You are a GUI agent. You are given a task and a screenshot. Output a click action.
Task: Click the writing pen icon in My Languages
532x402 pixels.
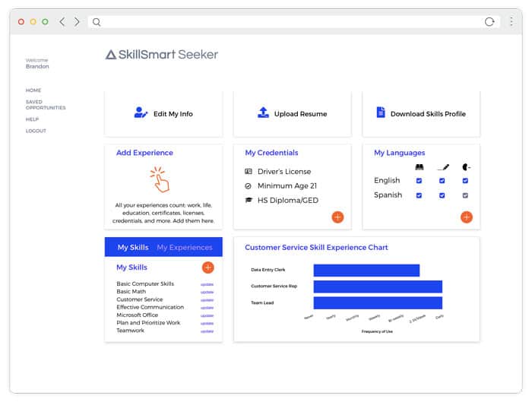tap(443, 167)
